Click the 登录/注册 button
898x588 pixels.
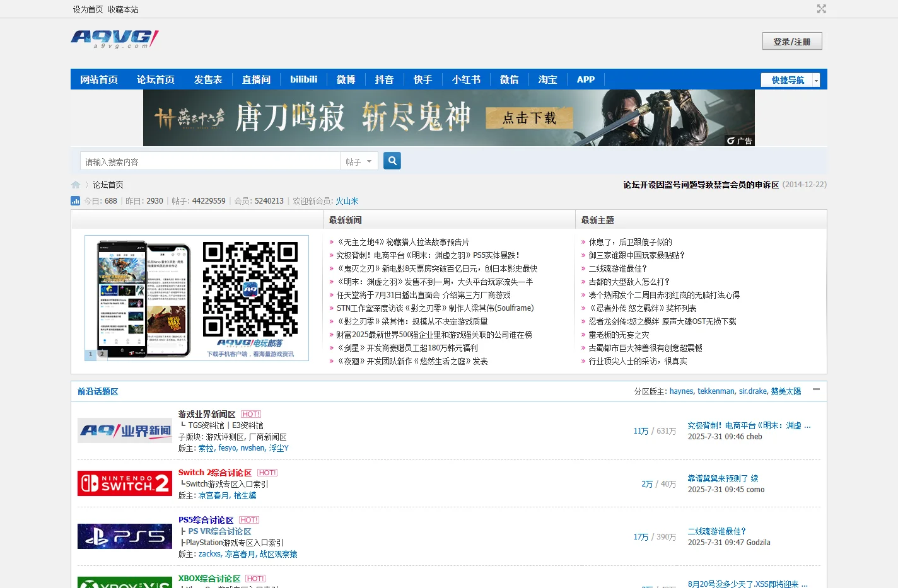tap(792, 41)
